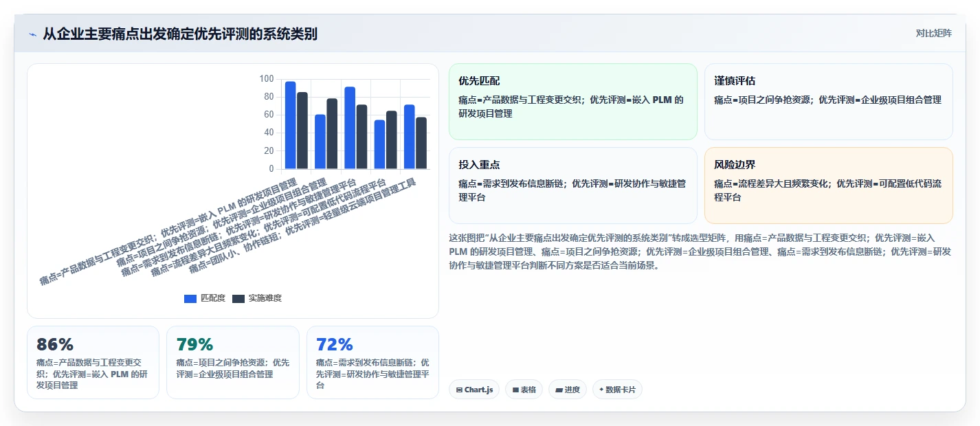This screenshot has width=980, height=426.
Task: Open the 风险边界 card
Action: pos(829,186)
